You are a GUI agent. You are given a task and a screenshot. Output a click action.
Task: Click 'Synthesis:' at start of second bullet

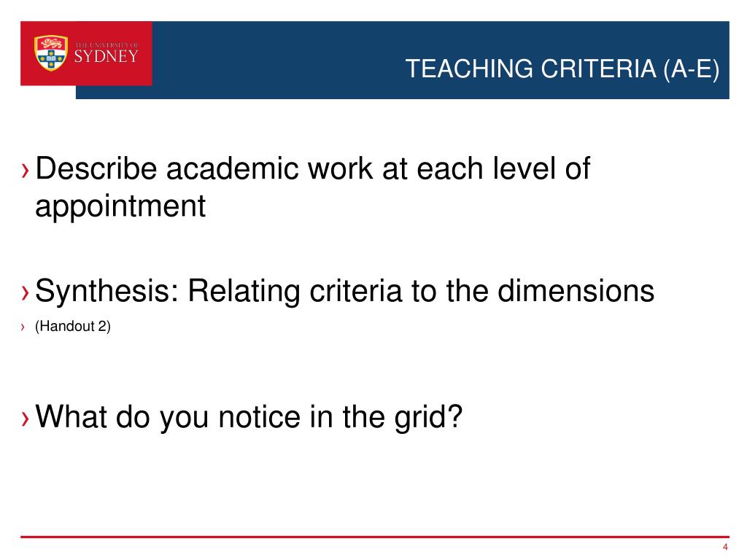(x=107, y=292)
